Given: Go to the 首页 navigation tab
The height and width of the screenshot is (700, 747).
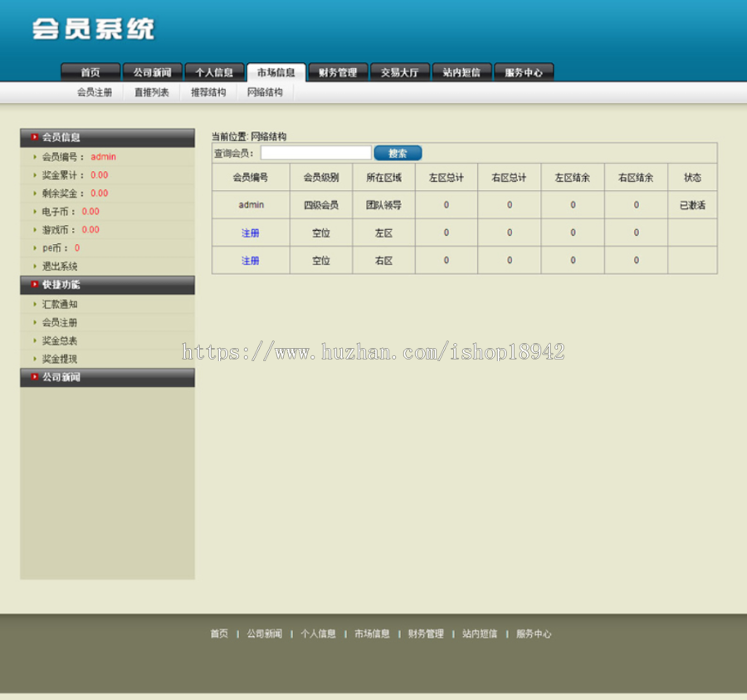Looking at the screenshot, I should [x=90, y=72].
